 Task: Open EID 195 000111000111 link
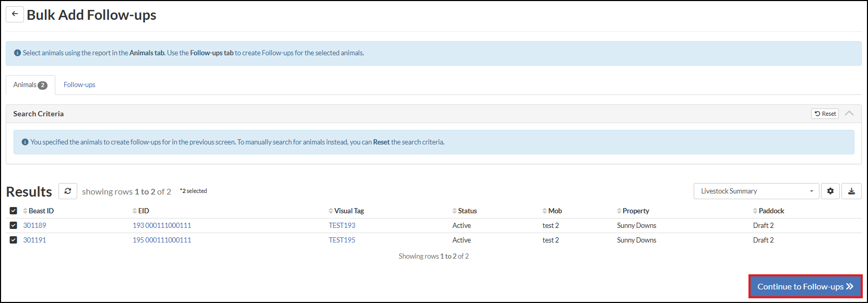[x=162, y=240]
